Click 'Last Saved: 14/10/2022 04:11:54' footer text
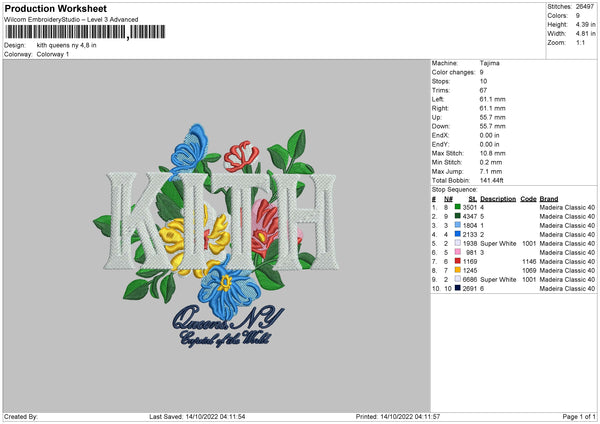This screenshot has height=424, width=600. (197, 416)
